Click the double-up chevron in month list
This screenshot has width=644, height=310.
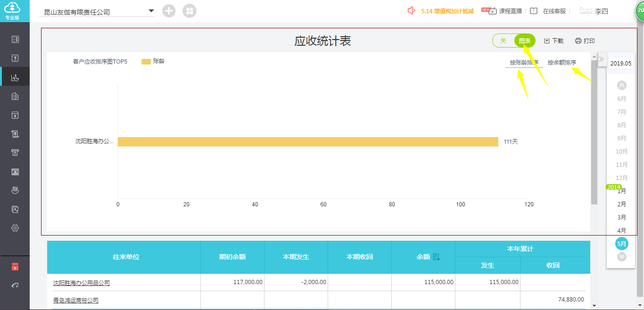point(622,85)
